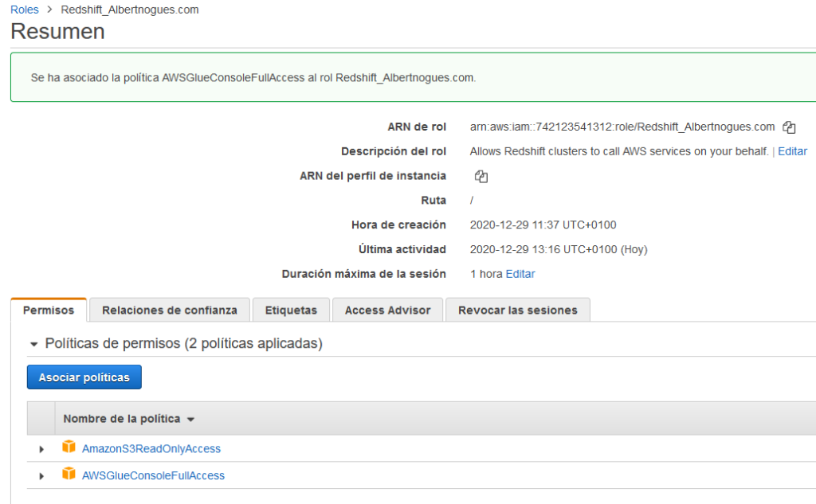Click the role description text
Image resolution: width=816 pixels, height=504 pixels.
pos(619,151)
